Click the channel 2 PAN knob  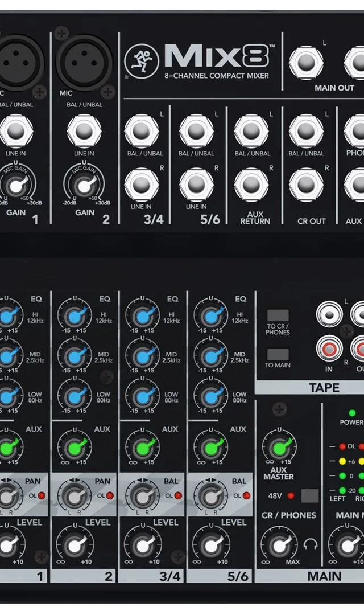click(75, 497)
